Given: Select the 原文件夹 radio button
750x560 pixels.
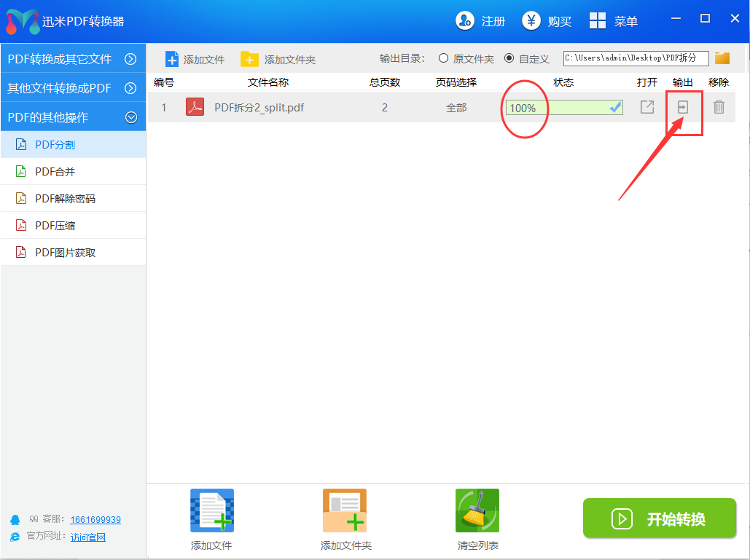Looking at the screenshot, I should coord(443,58).
